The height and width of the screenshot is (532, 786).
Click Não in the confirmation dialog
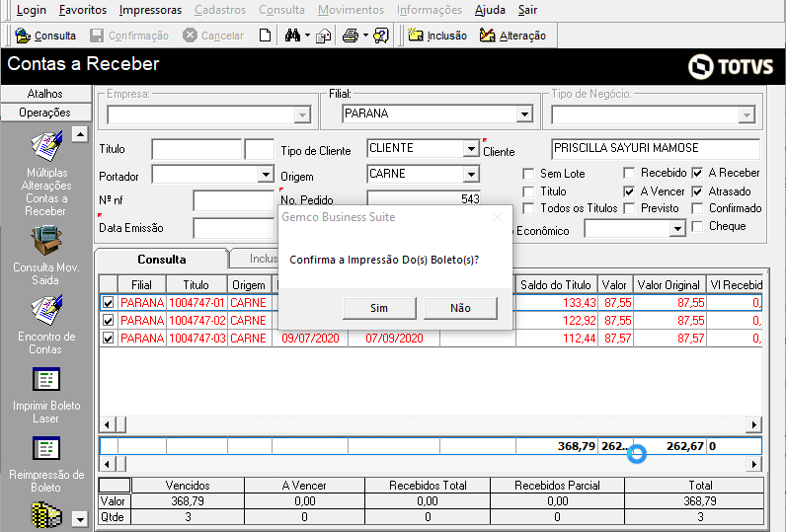[461, 308]
